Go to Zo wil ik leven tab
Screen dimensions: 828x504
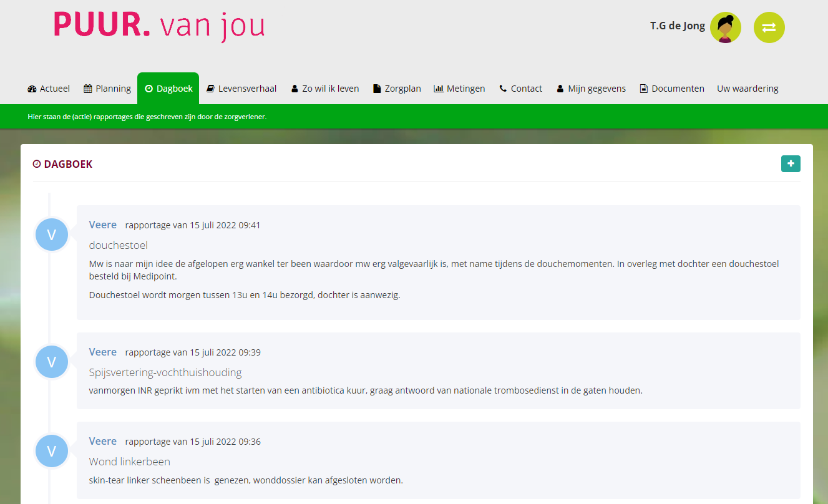click(325, 89)
